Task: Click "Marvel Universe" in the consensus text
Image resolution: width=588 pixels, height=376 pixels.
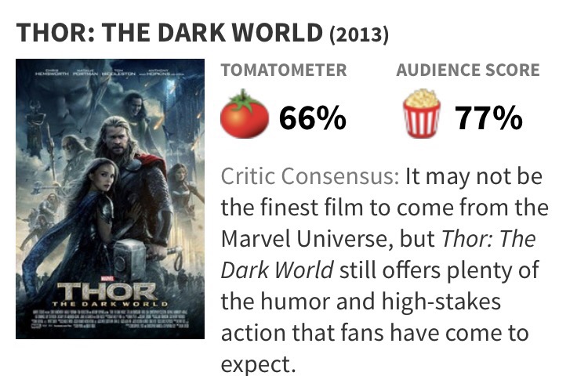Action: (307, 239)
